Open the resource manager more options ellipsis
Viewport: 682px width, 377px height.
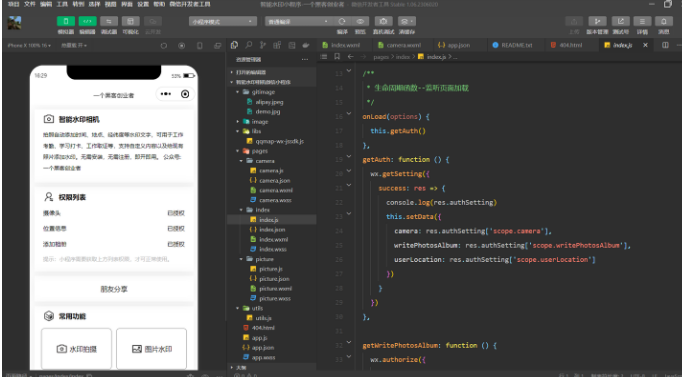pos(305,59)
